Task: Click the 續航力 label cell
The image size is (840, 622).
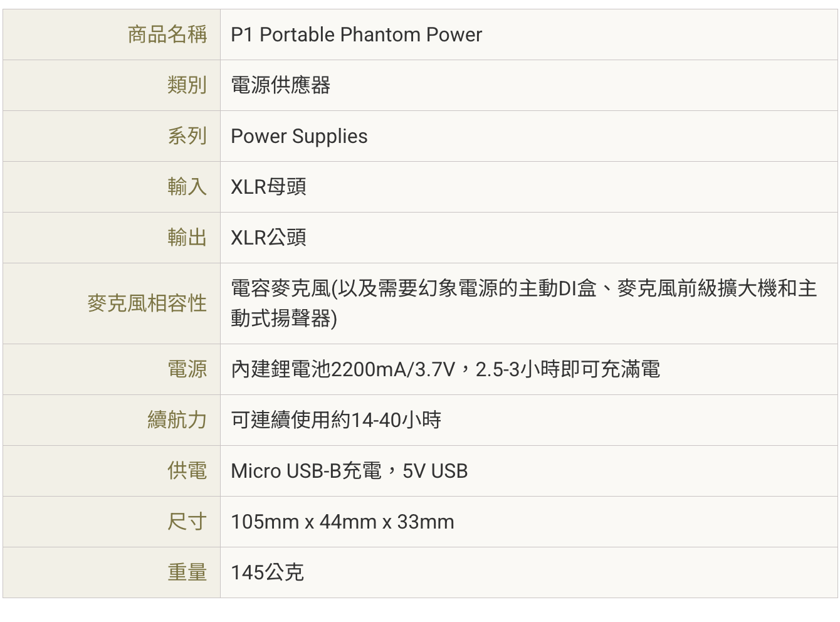Action: click(177, 420)
